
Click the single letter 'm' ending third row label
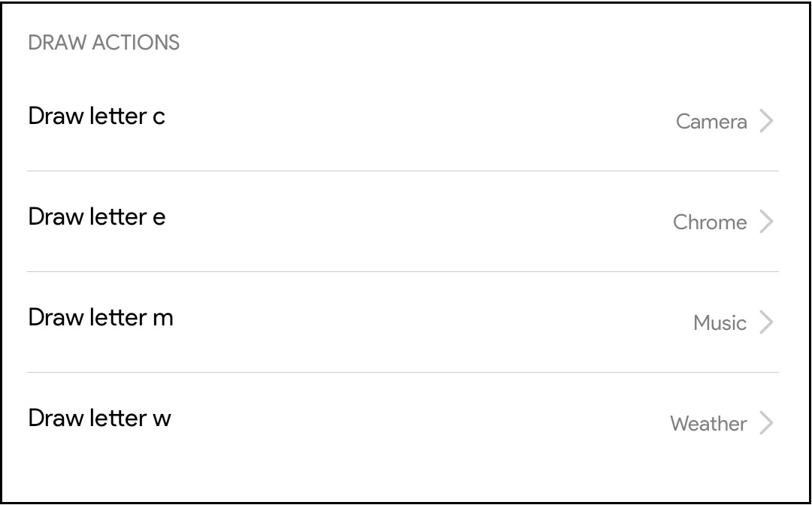pos(162,319)
